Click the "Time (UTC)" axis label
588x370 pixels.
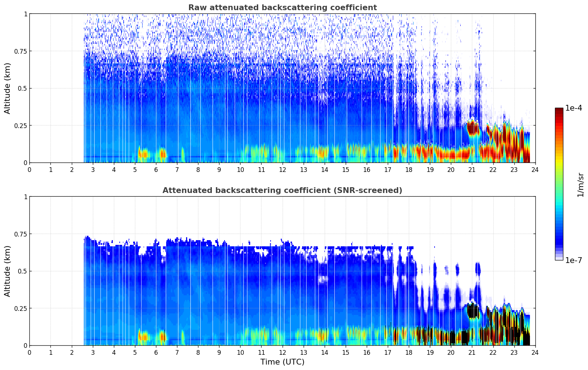282,362
